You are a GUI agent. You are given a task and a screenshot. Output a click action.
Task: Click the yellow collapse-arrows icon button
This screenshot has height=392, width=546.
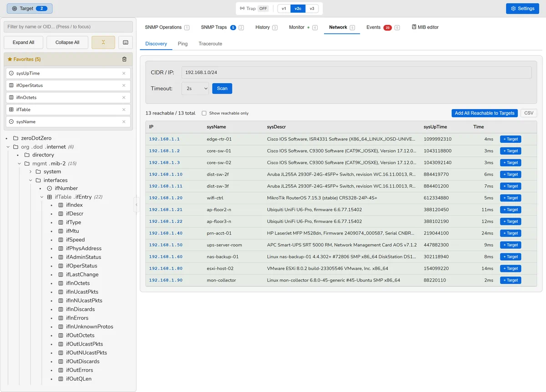coord(103,42)
